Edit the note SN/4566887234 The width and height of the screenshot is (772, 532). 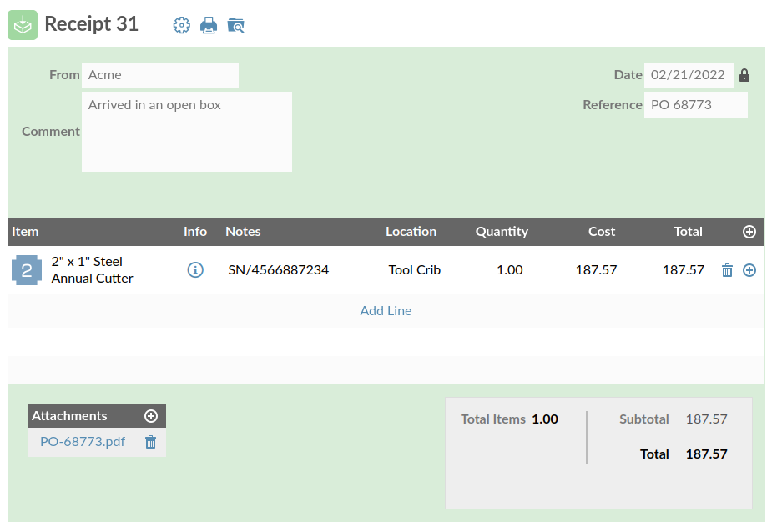coord(278,269)
